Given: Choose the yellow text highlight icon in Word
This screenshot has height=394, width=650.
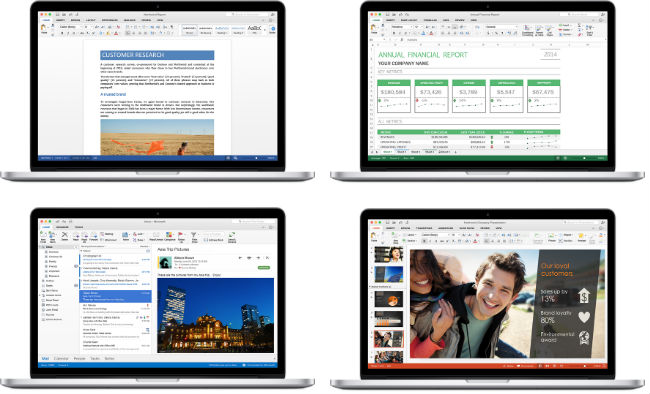Looking at the screenshot, I should click(108, 33).
